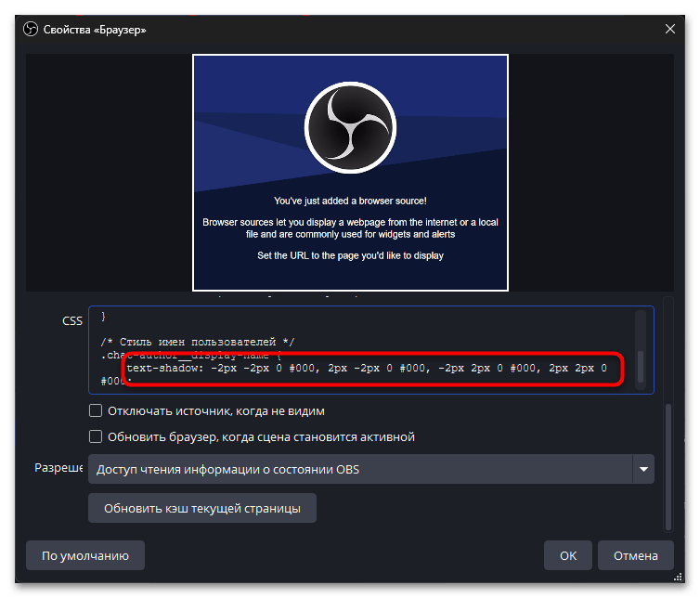Close the Browser properties dialog

click(x=669, y=29)
